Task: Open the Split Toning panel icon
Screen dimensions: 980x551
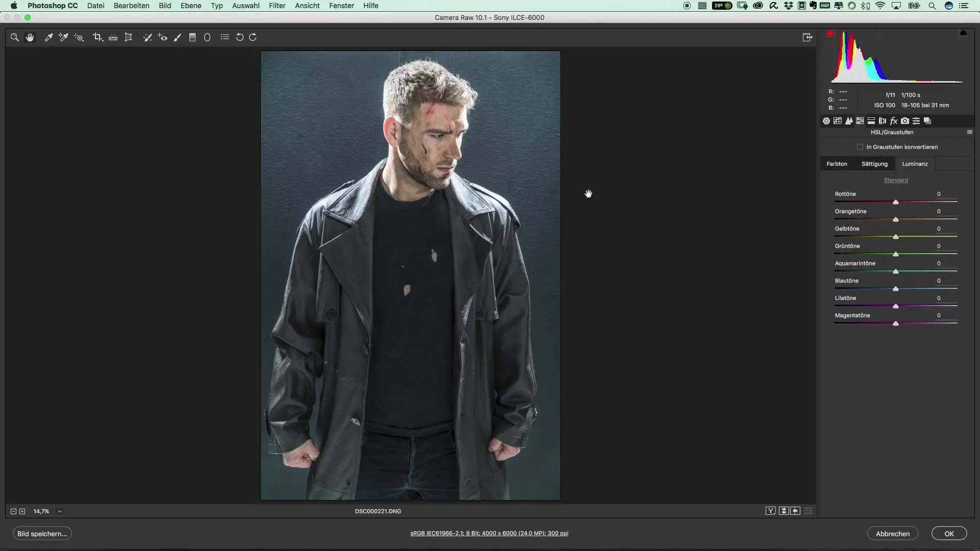Action: point(871,121)
